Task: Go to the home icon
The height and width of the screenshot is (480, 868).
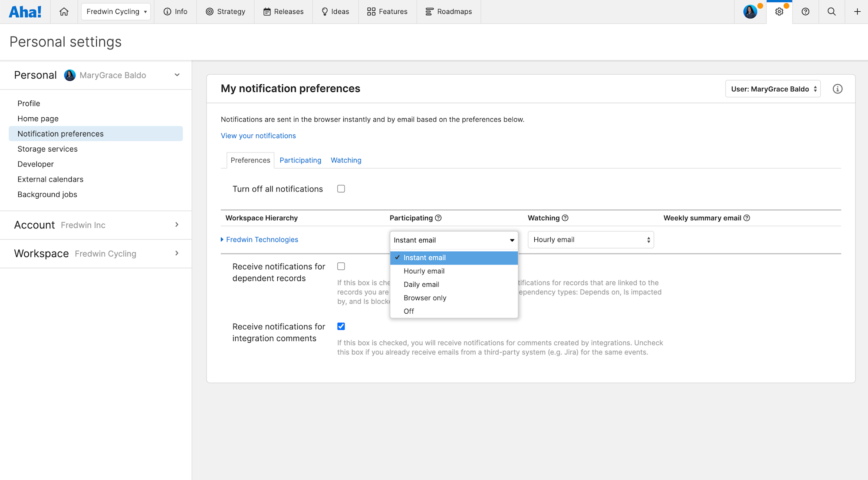Action: coord(64,12)
